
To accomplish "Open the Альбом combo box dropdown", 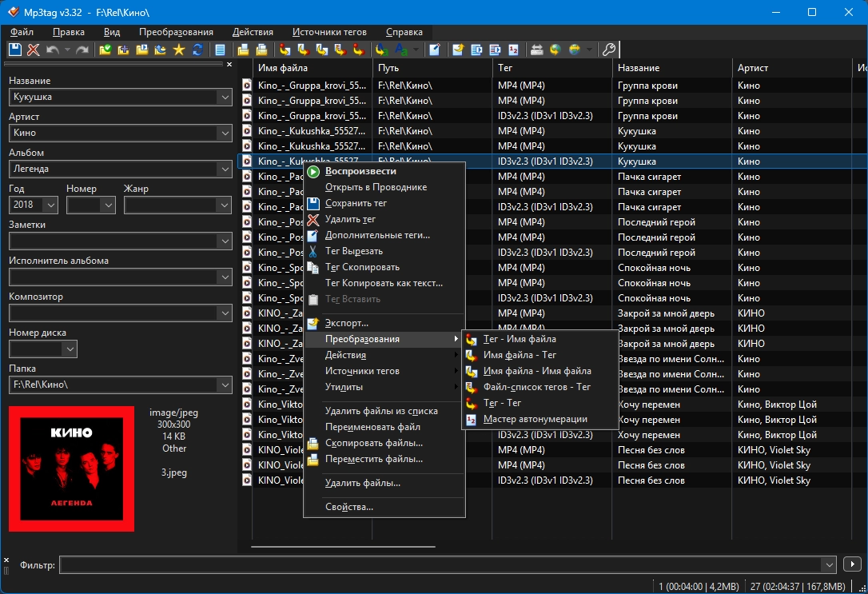I will (x=224, y=169).
